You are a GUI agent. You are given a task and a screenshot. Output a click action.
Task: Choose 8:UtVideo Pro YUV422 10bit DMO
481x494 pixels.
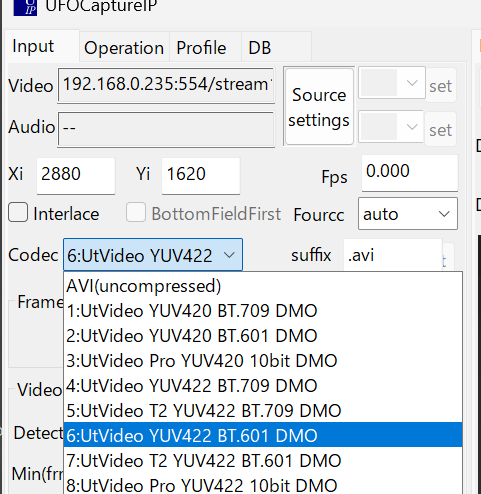(263, 484)
